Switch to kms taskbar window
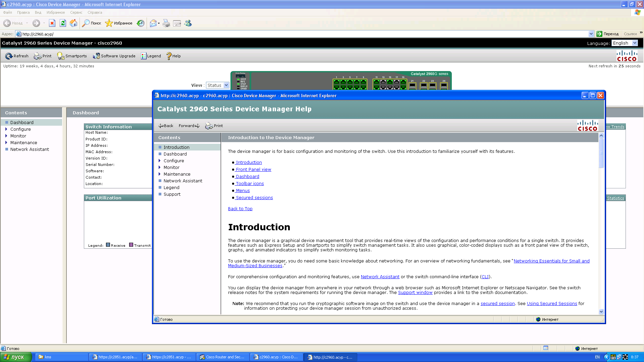This screenshot has height=362, width=644. (x=62, y=357)
